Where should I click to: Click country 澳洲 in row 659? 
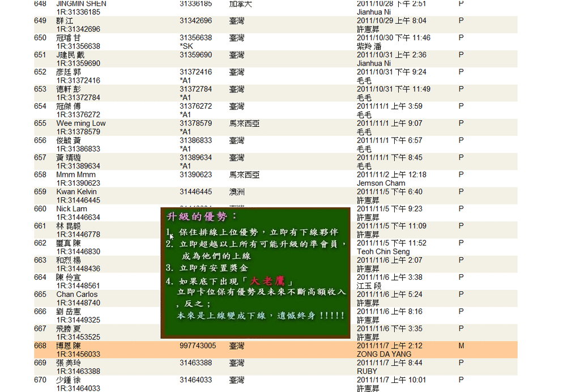coord(237,191)
